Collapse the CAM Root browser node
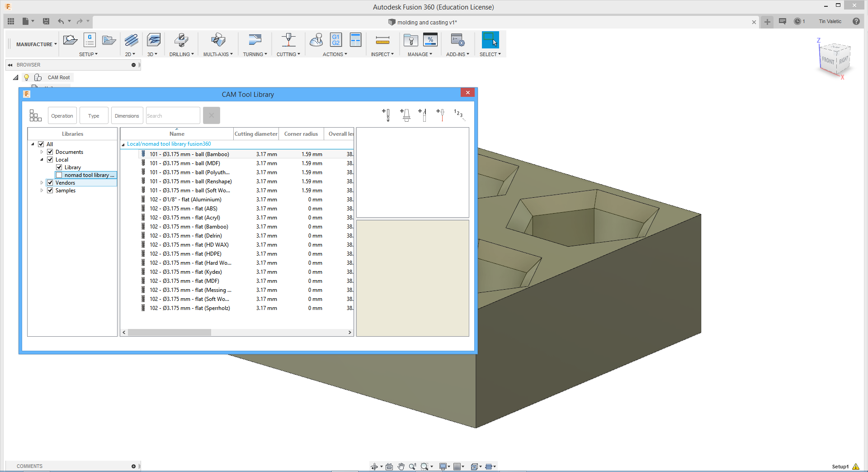 click(15, 77)
